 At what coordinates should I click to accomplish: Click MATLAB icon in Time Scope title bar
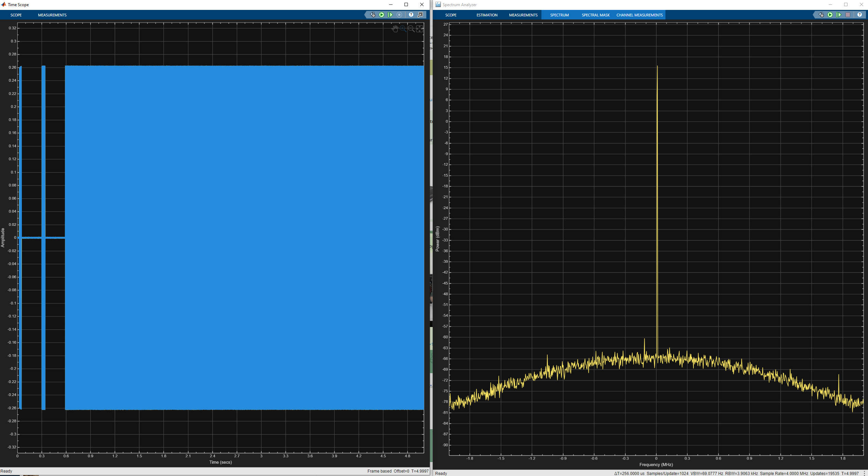point(4,4)
